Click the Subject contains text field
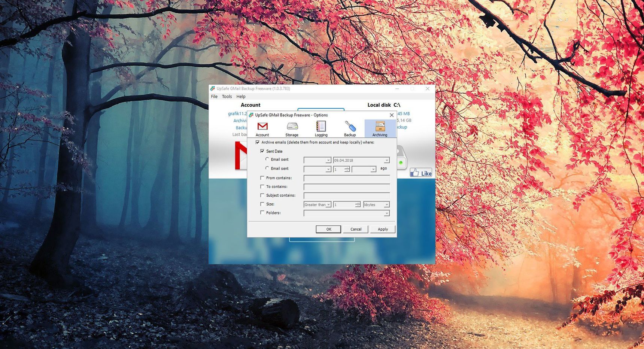The height and width of the screenshot is (349, 644). [x=347, y=195]
